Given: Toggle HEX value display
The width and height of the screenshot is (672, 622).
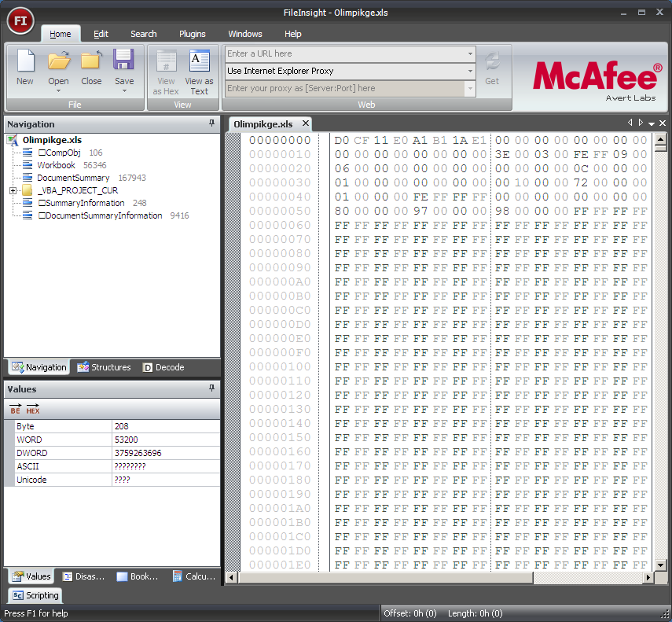Looking at the screenshot, I should pyautogui.click(x=33, y=409).
